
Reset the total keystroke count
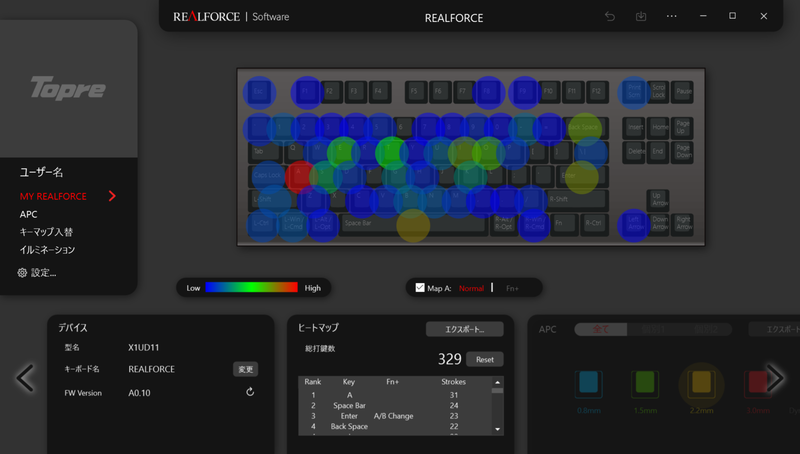click(485, 359)
